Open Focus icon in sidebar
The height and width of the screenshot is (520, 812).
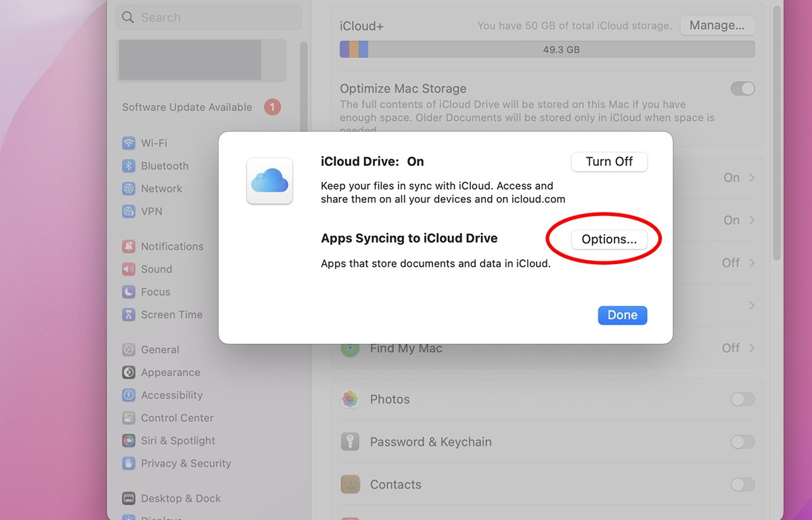129,292
